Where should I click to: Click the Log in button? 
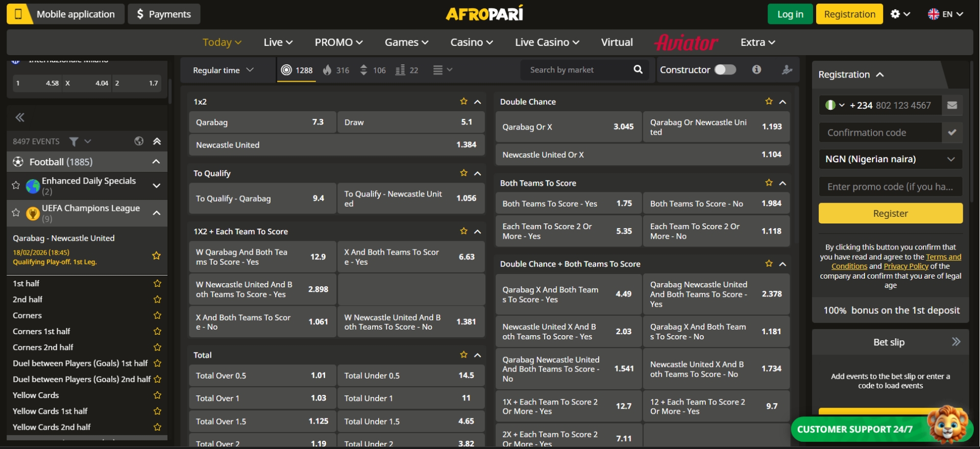pyautogui.click(x=790, y=14)
